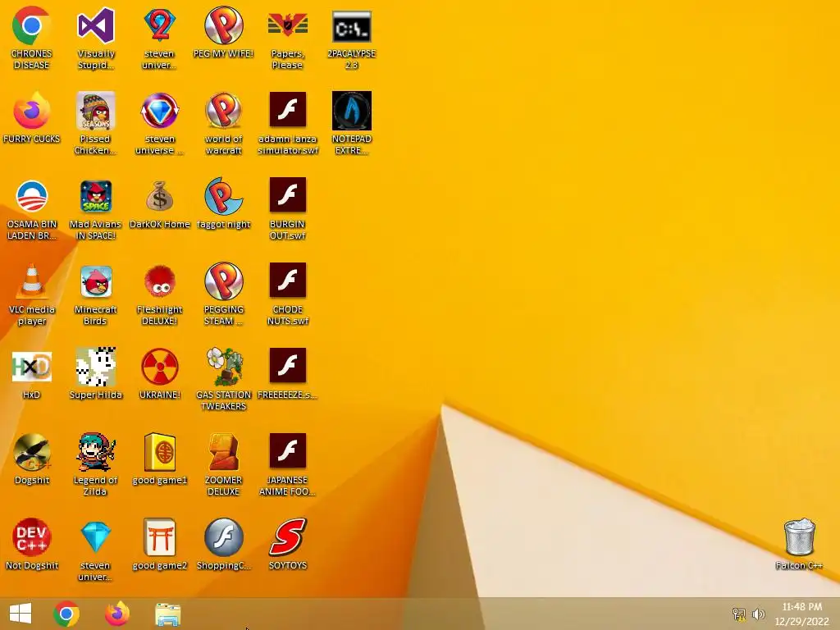840x630 pixels.
Task: Click the network status tray icon
Action: point(739,614)
